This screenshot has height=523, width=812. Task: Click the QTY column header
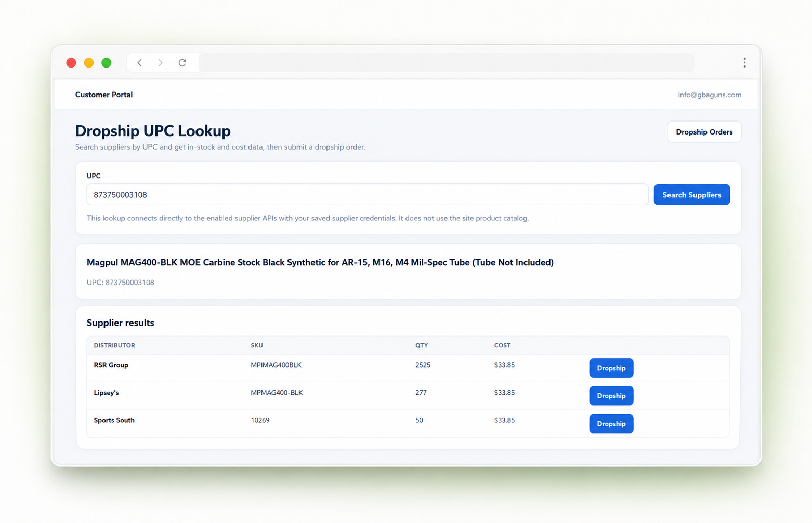(x=422, y=345)
